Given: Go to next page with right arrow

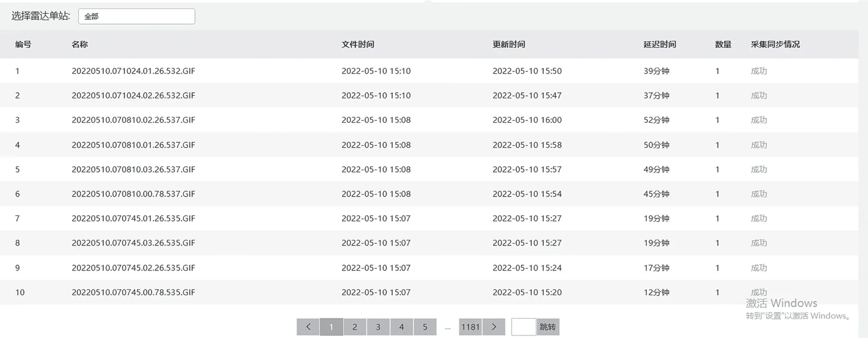Looking at the screenshot, I should pos(494,327).
